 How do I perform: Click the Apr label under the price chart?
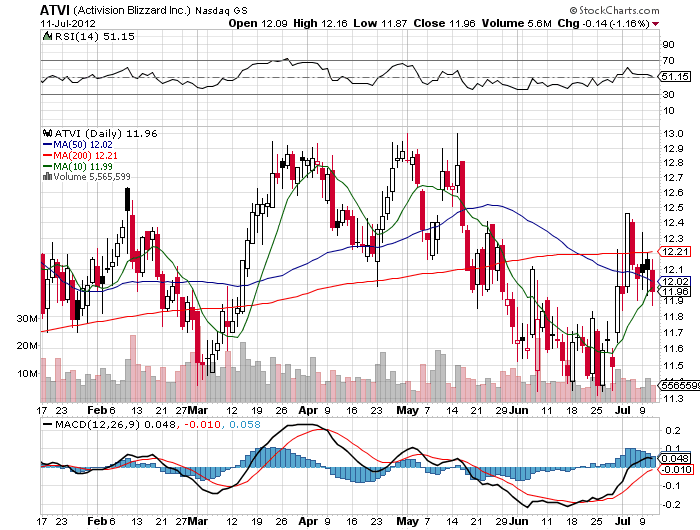pos(308,410)
